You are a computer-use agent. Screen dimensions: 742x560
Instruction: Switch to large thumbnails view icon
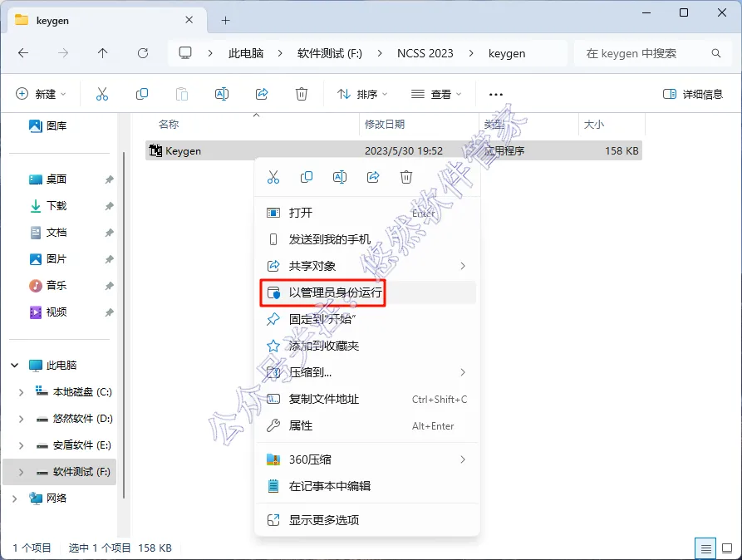[727, 548]
